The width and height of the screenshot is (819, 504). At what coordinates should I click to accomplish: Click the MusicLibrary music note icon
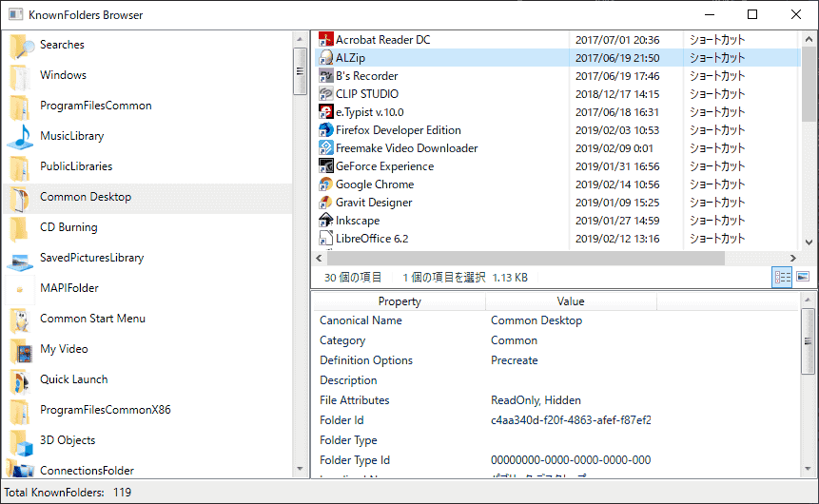coord(21,136)
